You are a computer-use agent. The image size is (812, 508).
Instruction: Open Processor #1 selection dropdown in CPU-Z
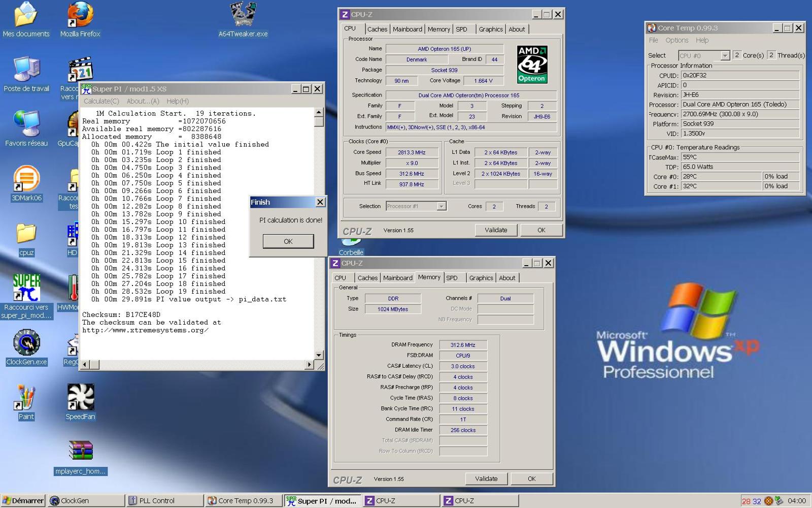(442, 206)
